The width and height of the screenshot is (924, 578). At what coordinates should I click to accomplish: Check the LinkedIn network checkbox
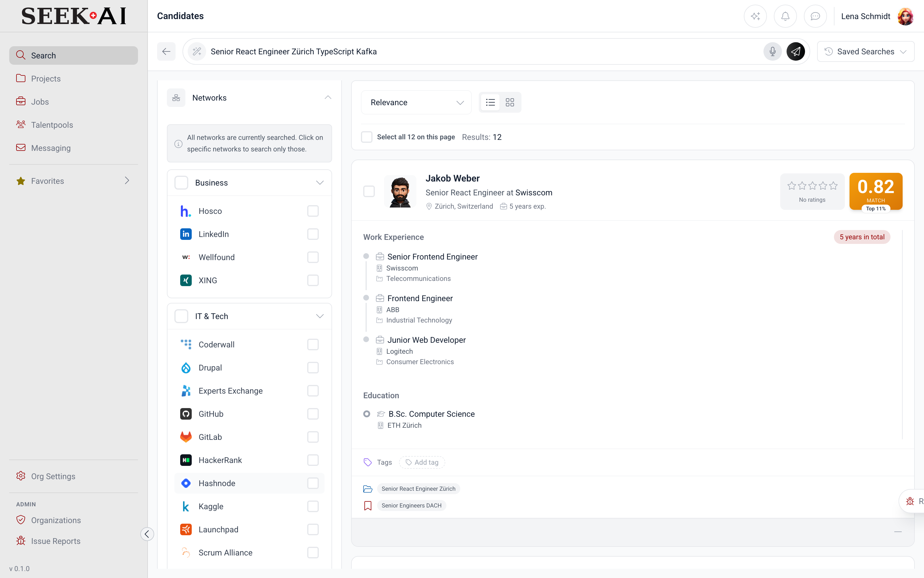[313, 234]
